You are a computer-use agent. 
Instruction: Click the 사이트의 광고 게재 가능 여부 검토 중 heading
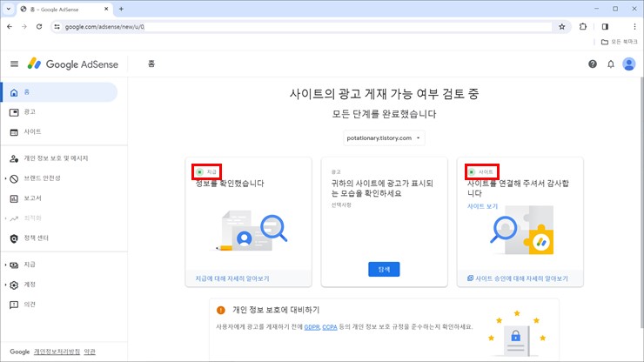click(384, 94)
